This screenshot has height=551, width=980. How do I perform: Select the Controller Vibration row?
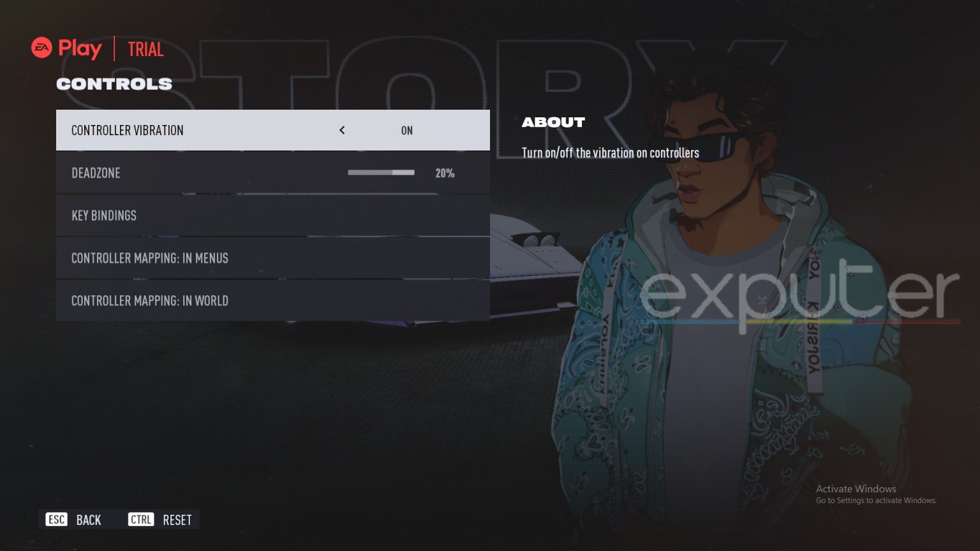pyautogui.click(x=273, y=130)
